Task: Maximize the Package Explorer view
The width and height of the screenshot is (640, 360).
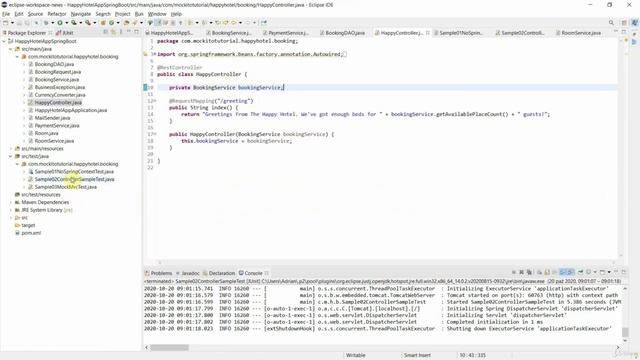Action: pyautogui.click(x=136, y=32)
